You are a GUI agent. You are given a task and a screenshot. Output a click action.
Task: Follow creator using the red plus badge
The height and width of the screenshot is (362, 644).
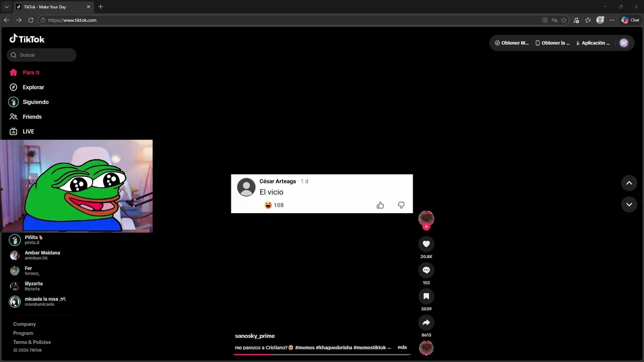pos(426,227)
